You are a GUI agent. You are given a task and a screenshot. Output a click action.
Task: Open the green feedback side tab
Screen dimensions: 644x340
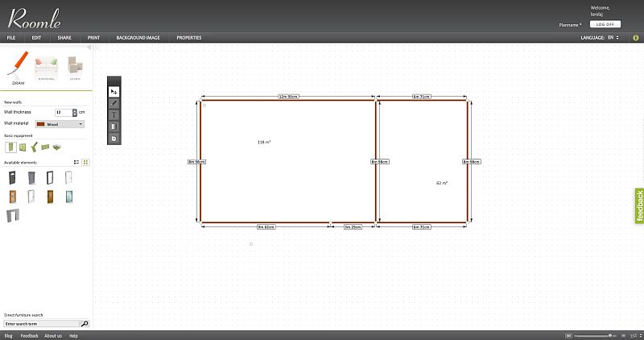tap(639, 206)
